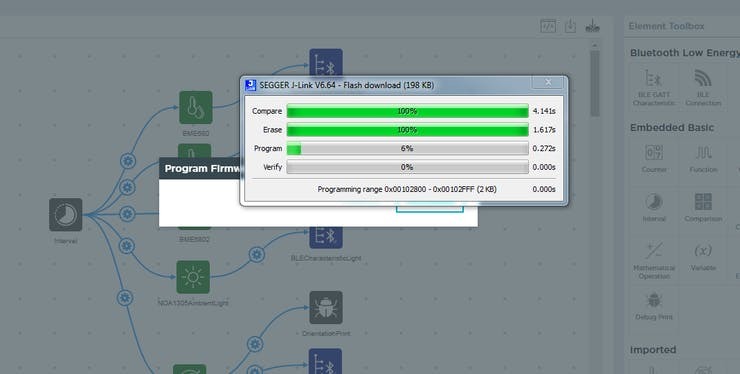Screen dimensions: 740x374
Task: Select the NOA1305AmbientLight node
Action: (x=193, y=277)
